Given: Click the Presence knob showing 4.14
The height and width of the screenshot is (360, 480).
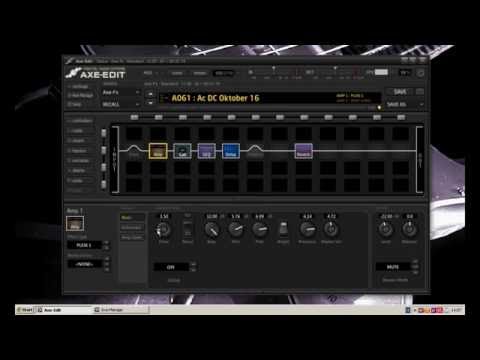Looking at the screenshot, I should pos(307,229).
